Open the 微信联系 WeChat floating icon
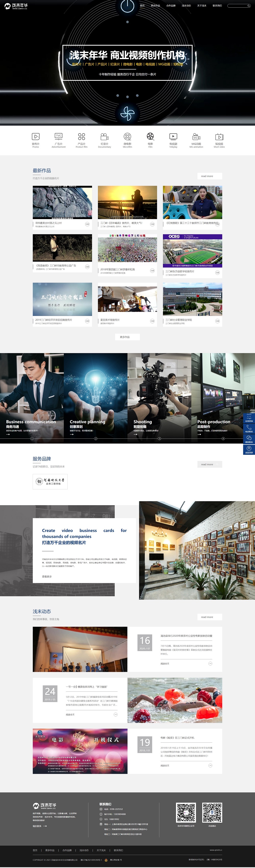This screenshot has height=868, width=255. 249,439
